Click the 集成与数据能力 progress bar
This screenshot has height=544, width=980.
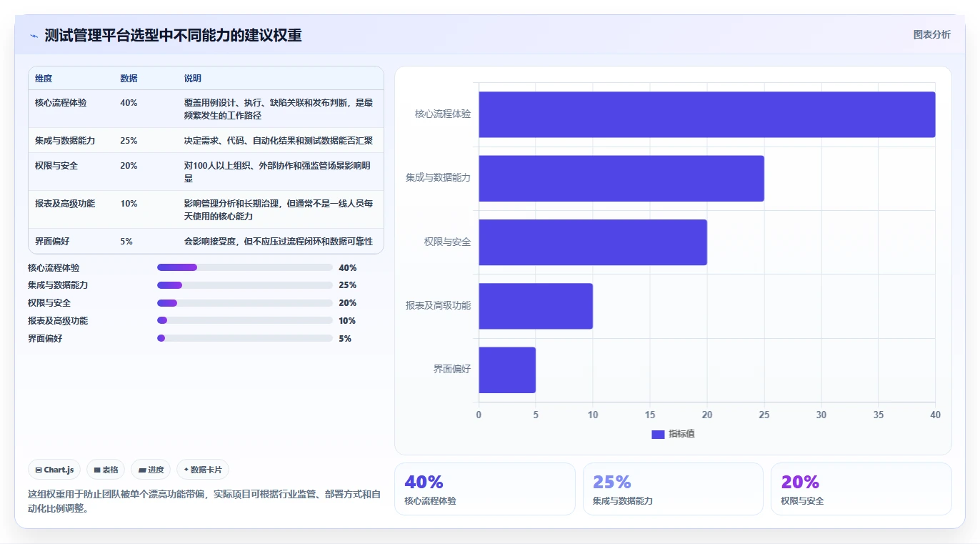click(x=245, y=285)
